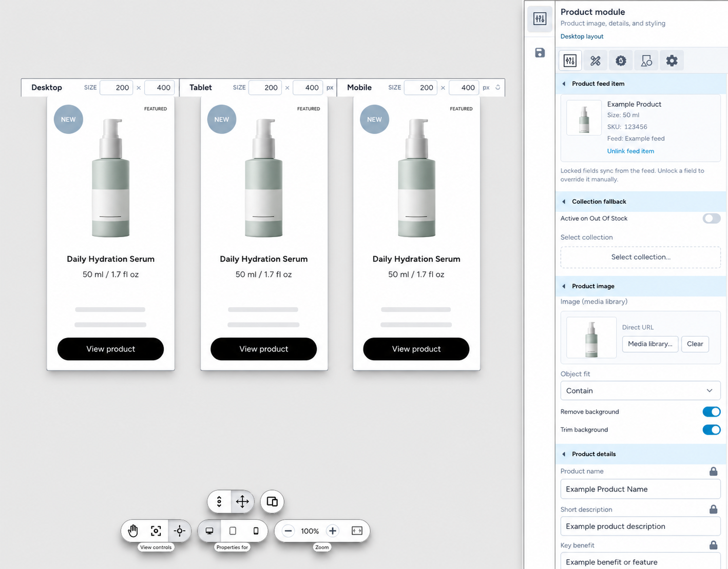
Task: Unlock the Product name field
Action: (713, 471)
